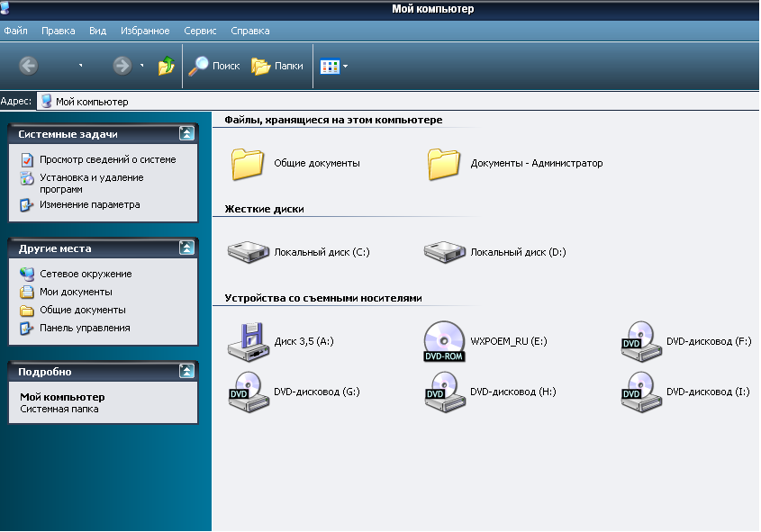This screenshot has width=761, height=532.
Task: Click Просмотр сведений о системе link
Action: (x=108, y=159)
